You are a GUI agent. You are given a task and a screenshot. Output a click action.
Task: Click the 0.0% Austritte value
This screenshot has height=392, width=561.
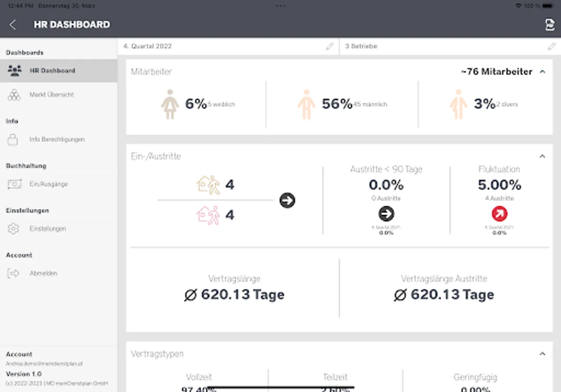click(386, 185)
